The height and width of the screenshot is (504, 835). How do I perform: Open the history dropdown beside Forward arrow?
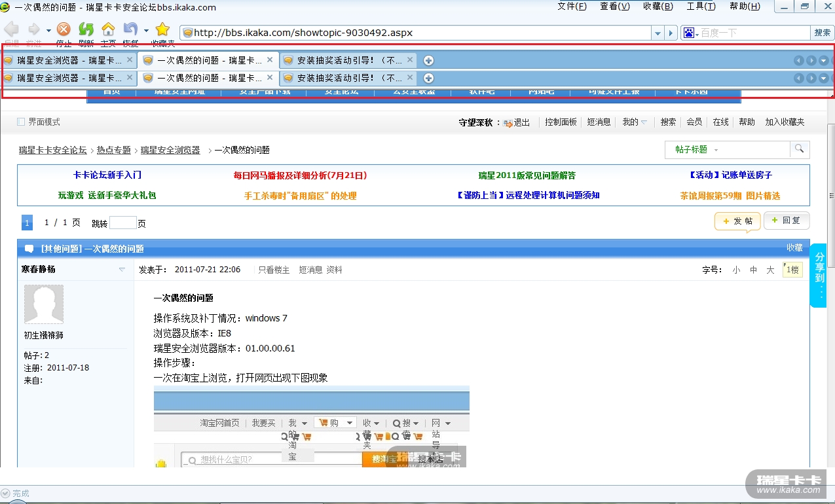coord(48,30)
